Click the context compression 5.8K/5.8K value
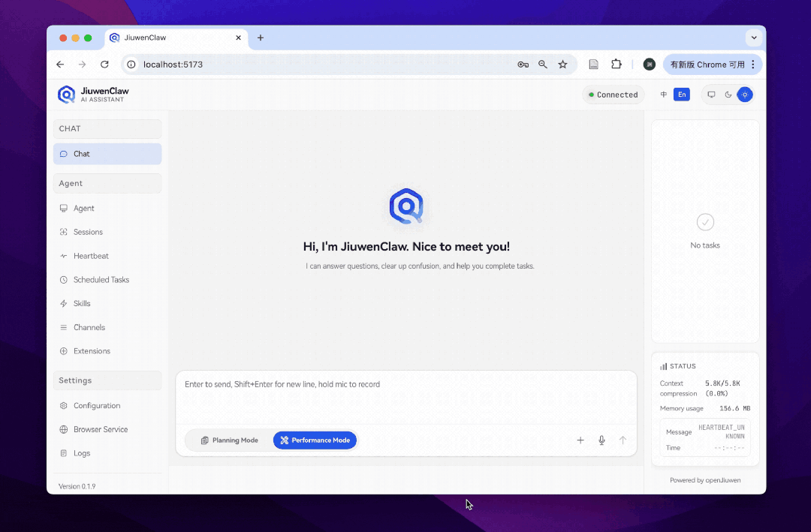The height and width of the screenshot is (532, 811). pos(722,388)
